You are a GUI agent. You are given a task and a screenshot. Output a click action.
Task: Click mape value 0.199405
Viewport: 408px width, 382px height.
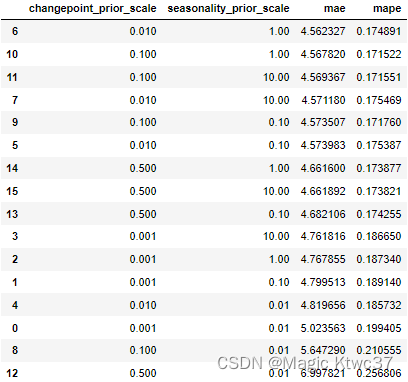379,328
